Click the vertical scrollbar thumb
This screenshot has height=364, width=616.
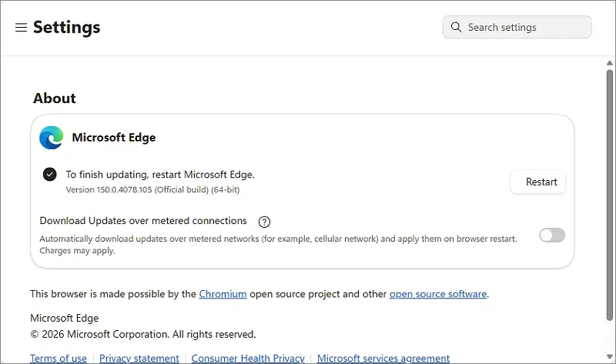click(610, 195)
